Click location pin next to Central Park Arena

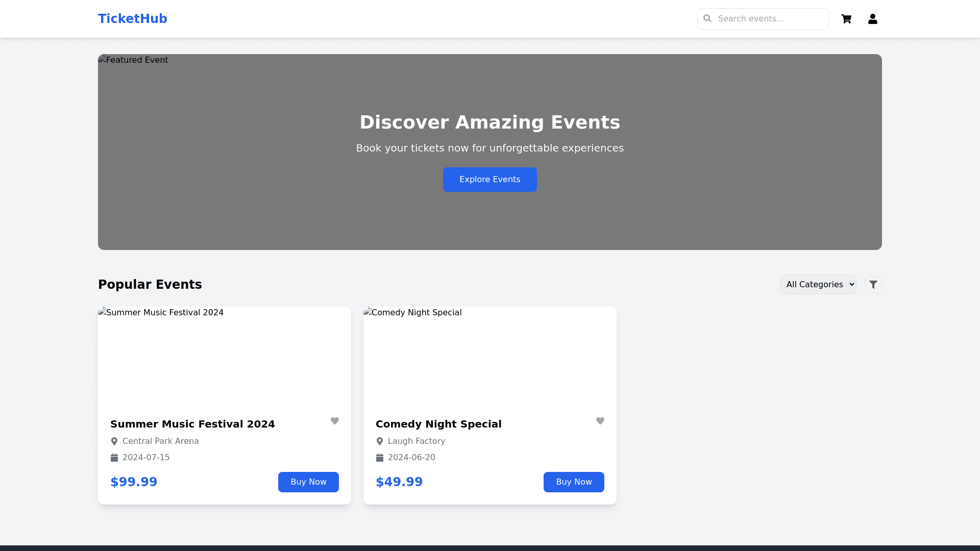(x=114, y=441)
